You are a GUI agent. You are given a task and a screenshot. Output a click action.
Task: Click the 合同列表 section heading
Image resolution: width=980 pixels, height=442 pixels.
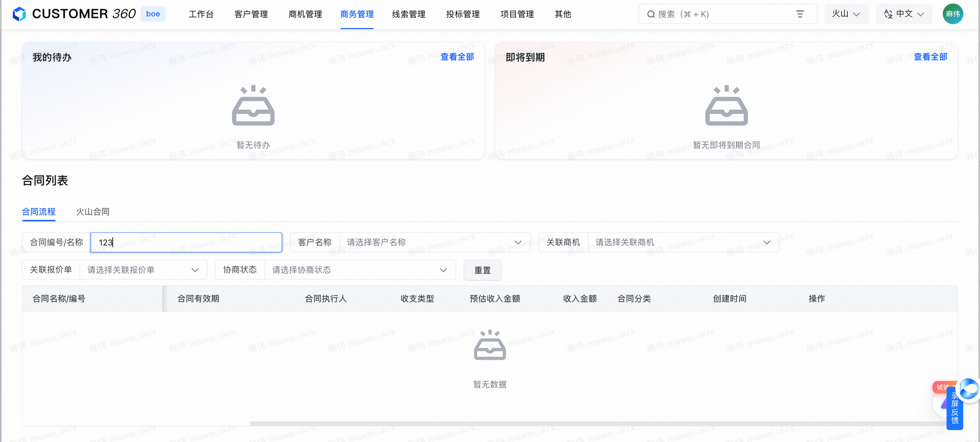tap(45, 180)
